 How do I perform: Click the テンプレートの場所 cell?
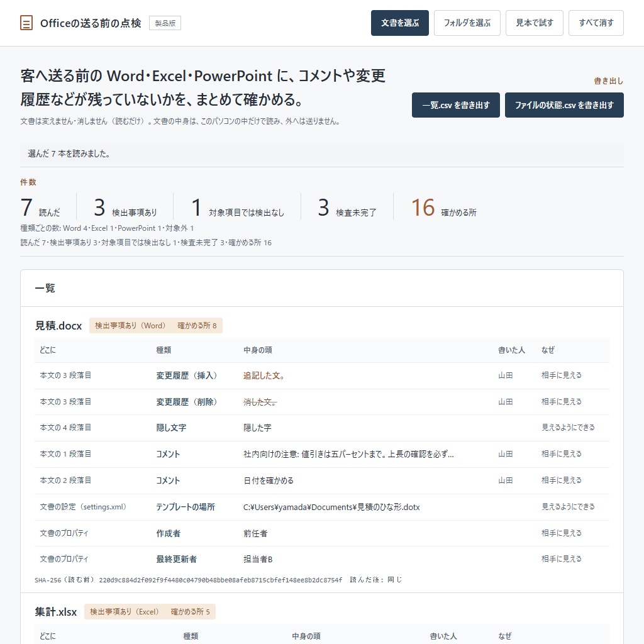pyautogui.click(x=186, y=508)
